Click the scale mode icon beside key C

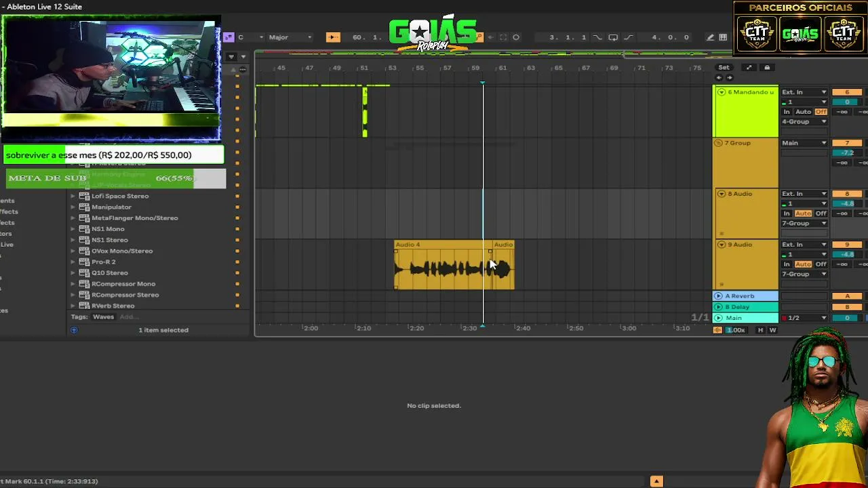(229, 37)
